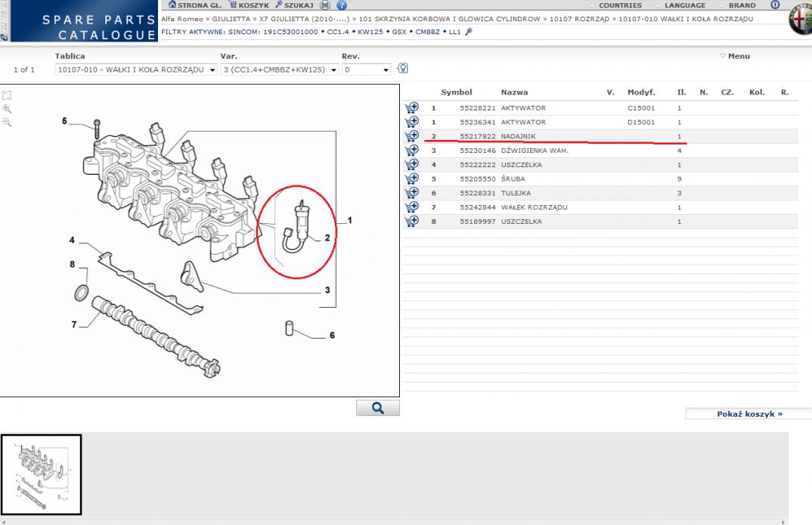The width and height of the screenshot is (812, 525).
Task: Click lightbulb icon beside Rev. dropdown
Action: 403,68
